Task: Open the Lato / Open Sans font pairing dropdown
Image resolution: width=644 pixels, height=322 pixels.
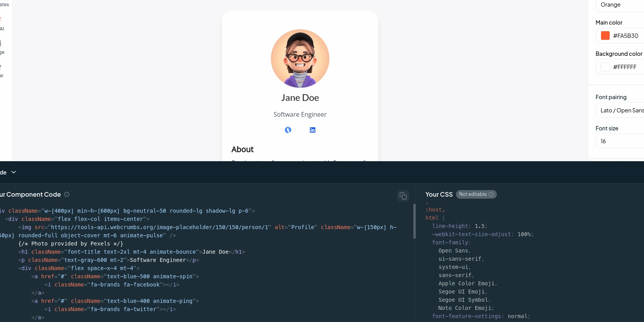Action: 621,110
